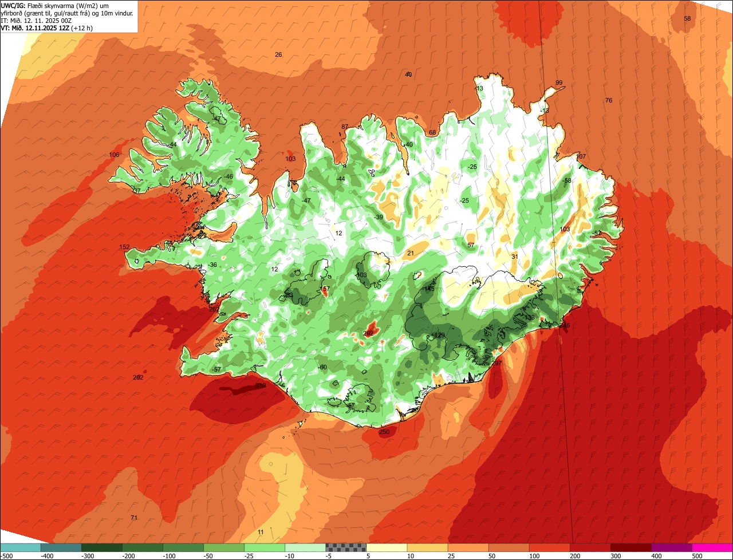Click the '-100' legend label
Screen dimensions: 733x560
(x=169, y=555)
